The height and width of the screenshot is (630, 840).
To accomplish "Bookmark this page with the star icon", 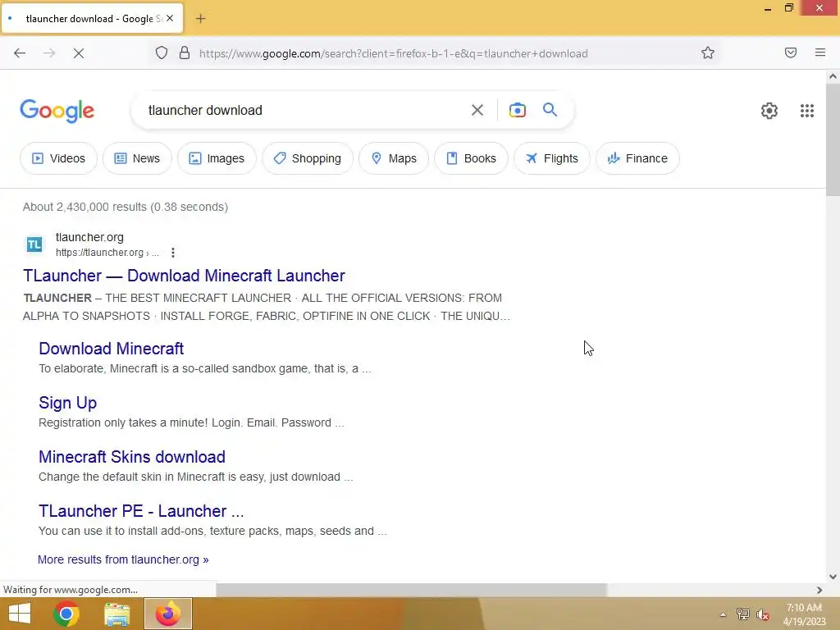I will pos(708,53).
